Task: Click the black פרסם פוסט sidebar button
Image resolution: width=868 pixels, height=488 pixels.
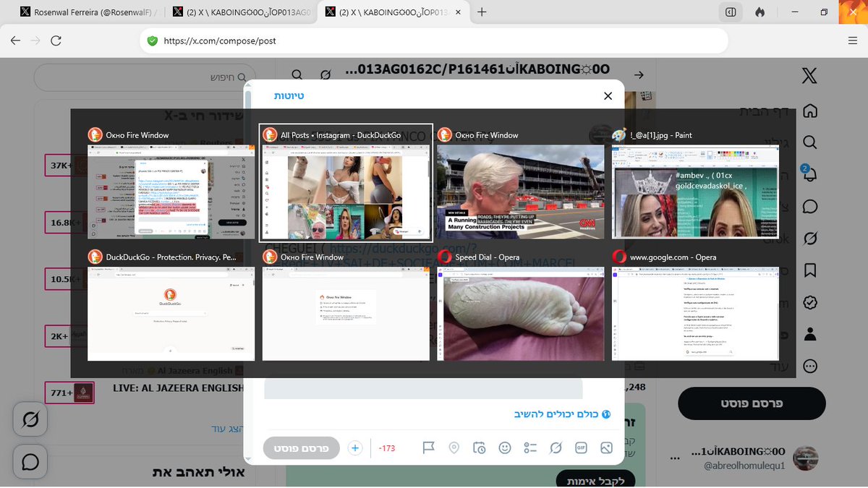Action: (x=752, y=403)
